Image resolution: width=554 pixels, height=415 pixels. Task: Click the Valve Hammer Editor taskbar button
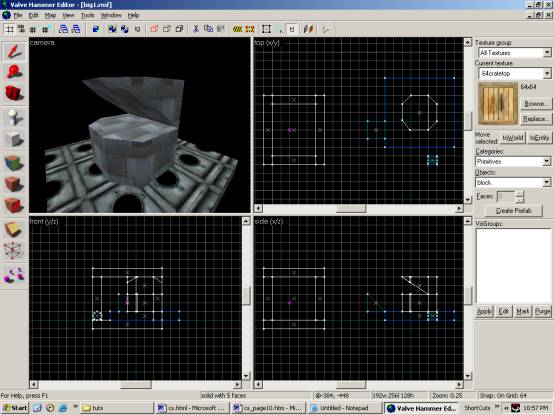pos(420,408)
